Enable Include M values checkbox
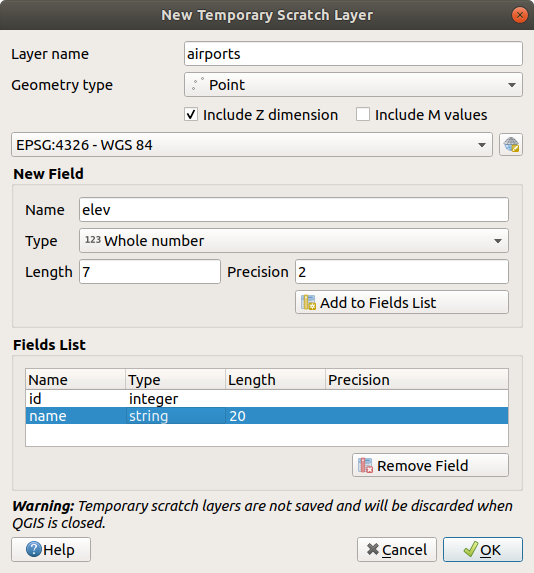534x573 pixels. tap(363, 114)
